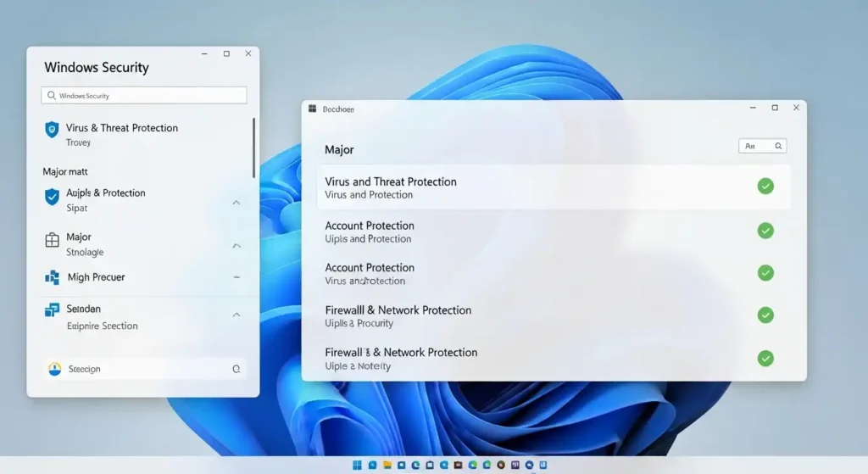Collapse the Seindan section chevron

(x=236, y=315)
